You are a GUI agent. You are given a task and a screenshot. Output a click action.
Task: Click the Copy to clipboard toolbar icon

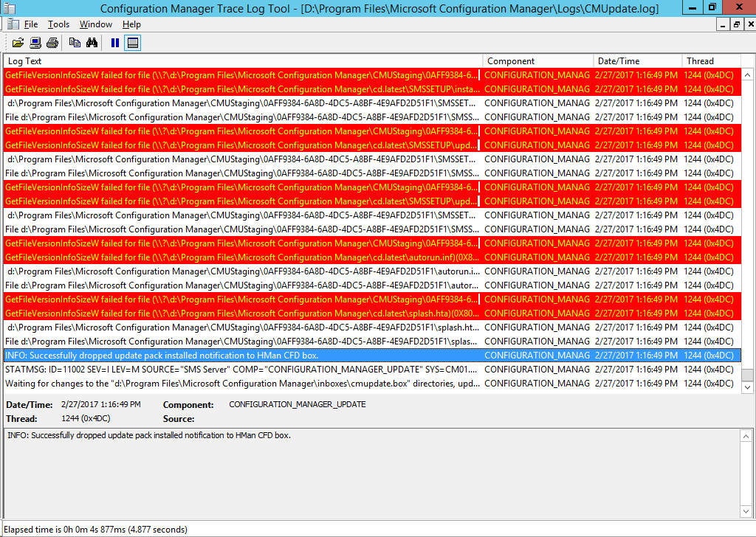click(x=75, y=43)
